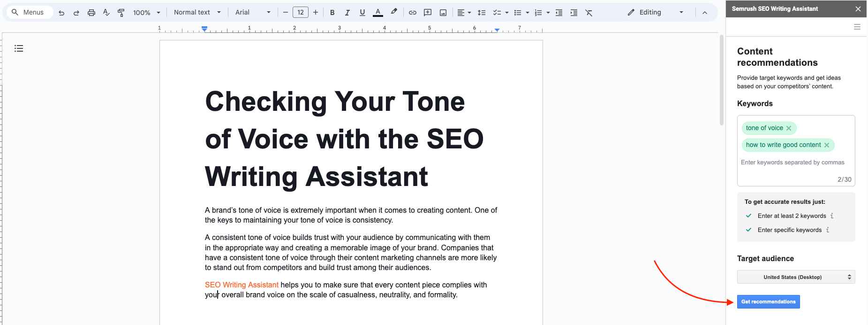Clear text formatting
The image size is (868, 325).
(589, 13)
